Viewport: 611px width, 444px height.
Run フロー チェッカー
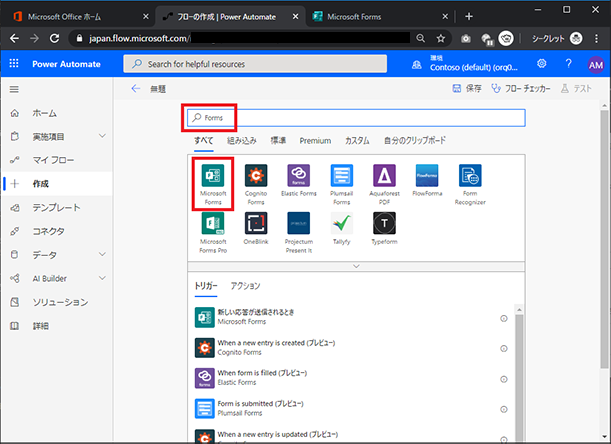tap(521, 88)
